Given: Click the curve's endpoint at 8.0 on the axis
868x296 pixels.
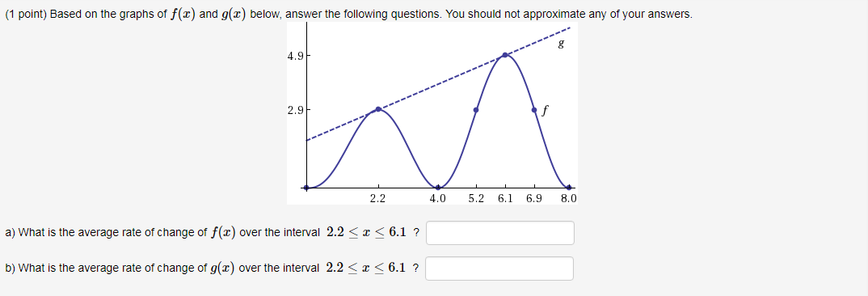Looking at the screenshot, I should tap(568, 188).
